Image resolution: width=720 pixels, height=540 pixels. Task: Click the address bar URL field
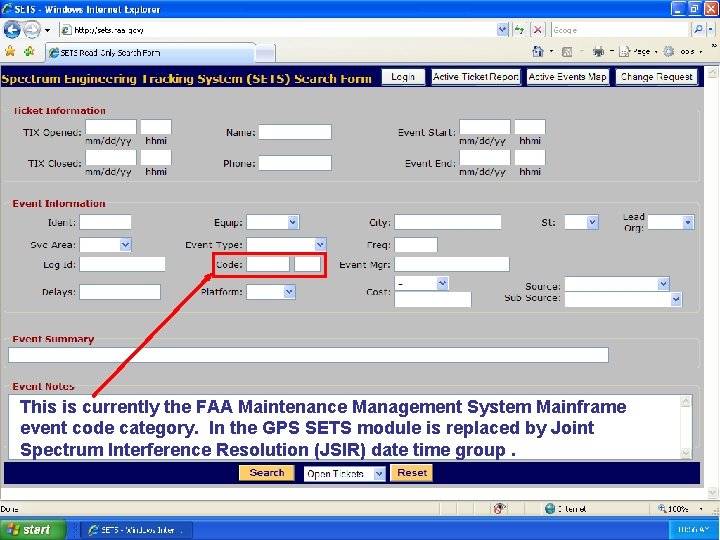[279, 30]
